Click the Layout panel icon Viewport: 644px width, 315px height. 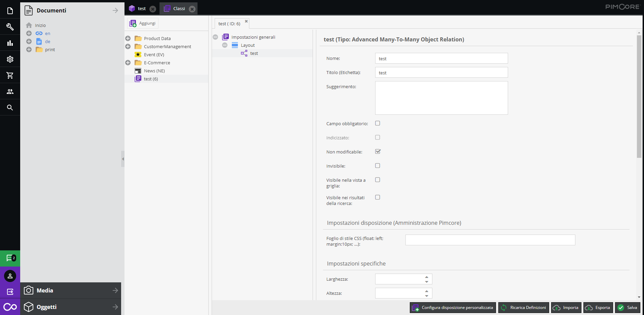[235, 45]
